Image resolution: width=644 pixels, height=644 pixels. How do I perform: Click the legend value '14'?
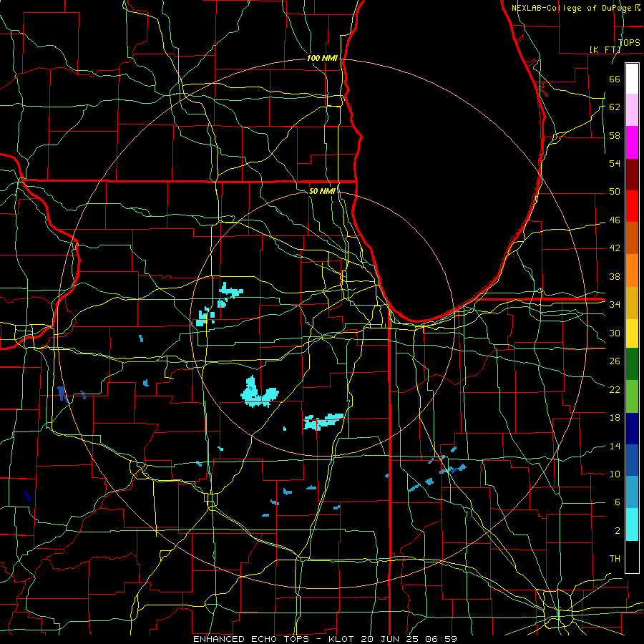pos(615,446)
